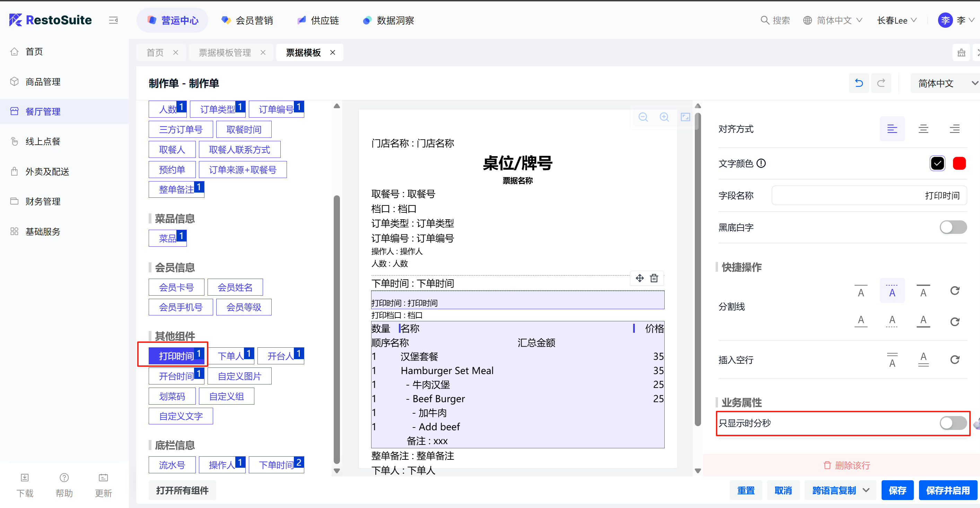This screenshot has width=980, height=508.
Task: Click the 保存并启用 button
Action: coord(948,490)
